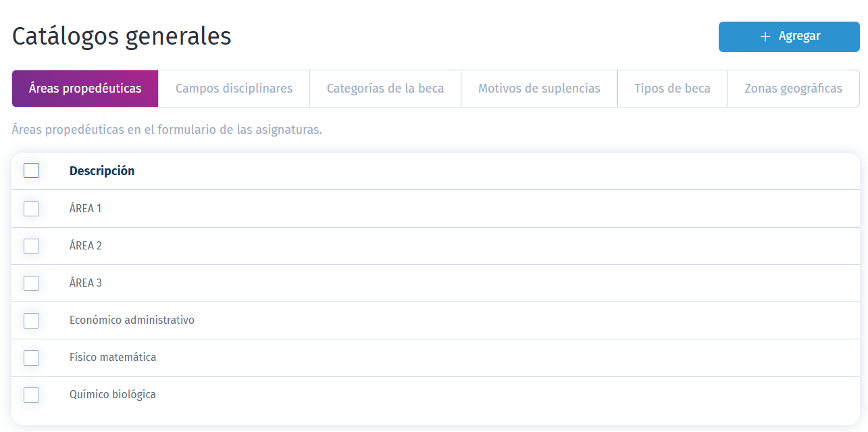Select the active Áreas propedéuticas tab
Image resolution: width=868 pixels, height=432 pixels.
[84, 88]
